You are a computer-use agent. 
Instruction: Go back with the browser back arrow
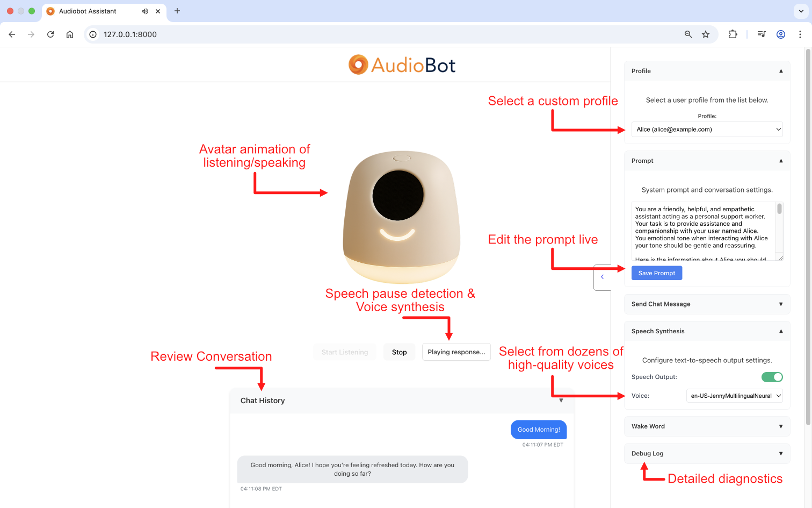click(x=12, y=34)
